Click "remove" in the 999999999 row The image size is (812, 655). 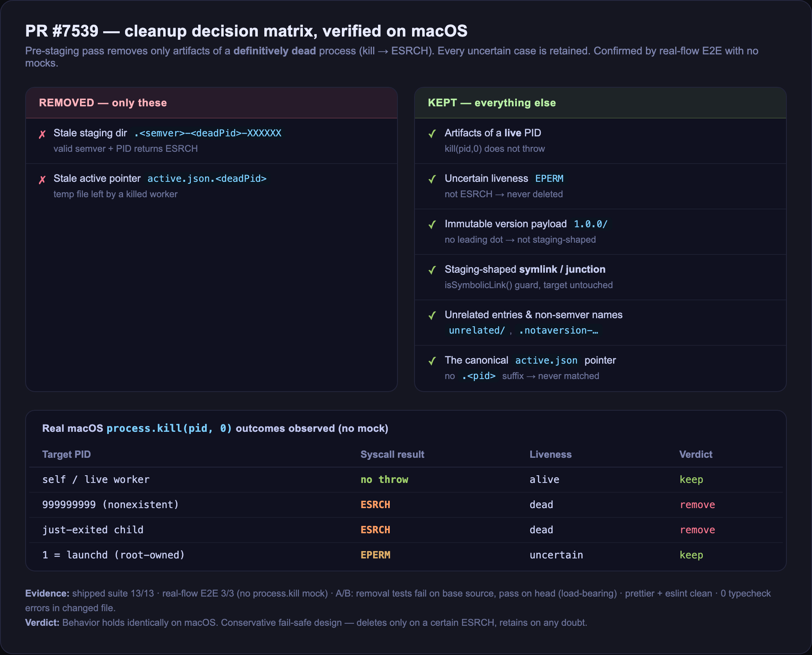(698, 505)
